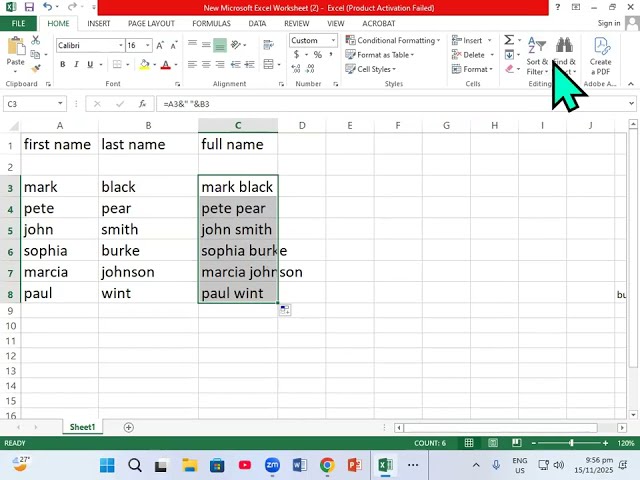The height and width of the screenshot is (480, 640).
Task: Switch to the FORMULAS tab
Action: 211,23
